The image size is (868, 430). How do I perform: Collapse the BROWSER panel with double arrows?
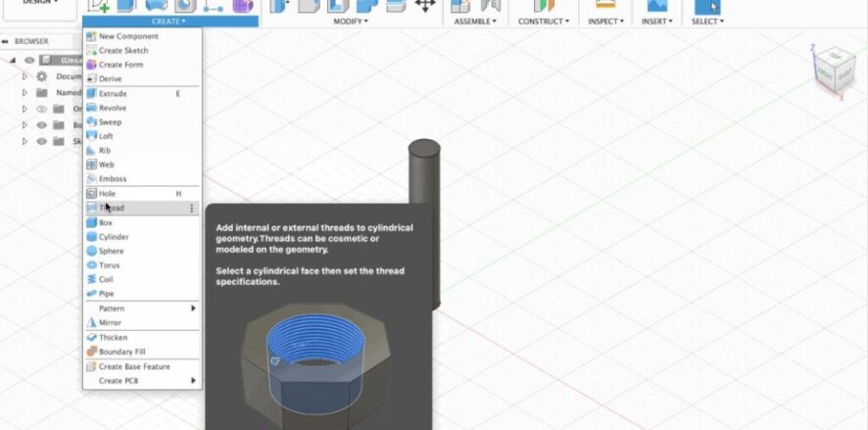5,41
